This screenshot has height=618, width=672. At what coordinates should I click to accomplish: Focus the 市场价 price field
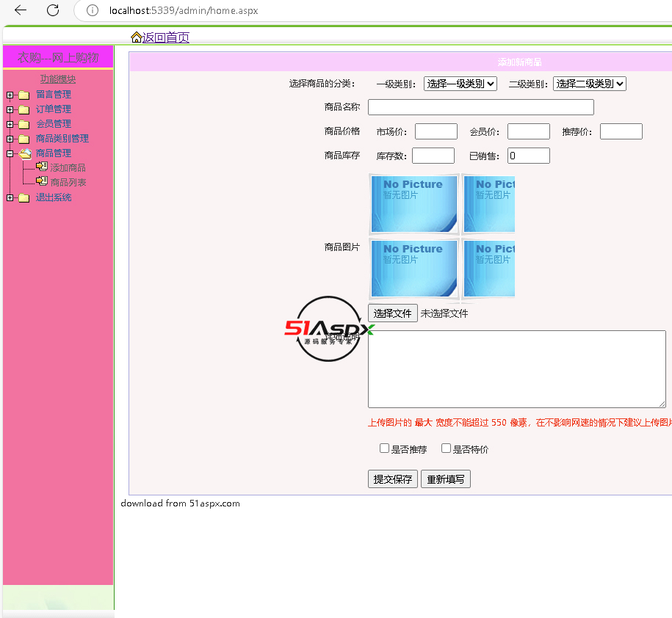point(436,131)
